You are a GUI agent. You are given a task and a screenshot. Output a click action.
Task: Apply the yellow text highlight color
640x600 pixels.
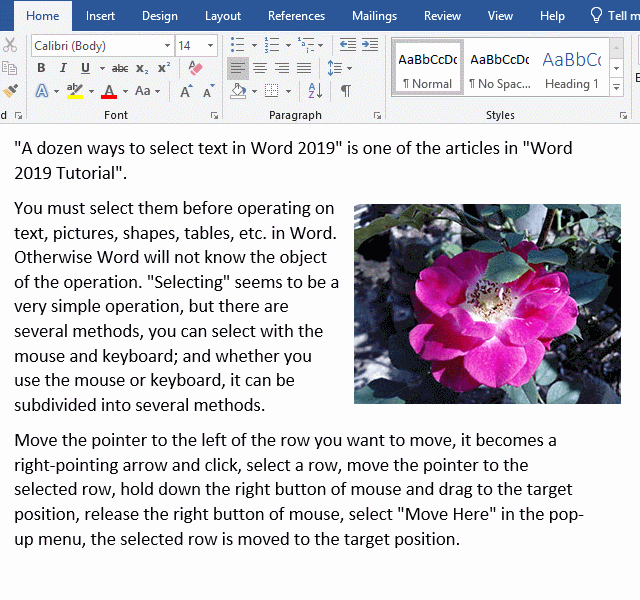(x=75, y=91)
